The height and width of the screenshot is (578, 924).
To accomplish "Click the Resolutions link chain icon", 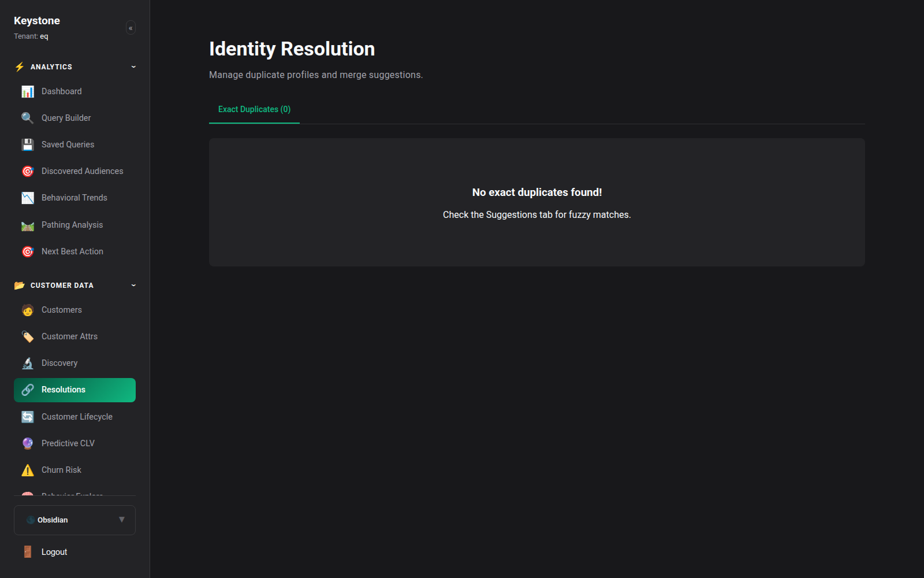I will coord(28,390).
